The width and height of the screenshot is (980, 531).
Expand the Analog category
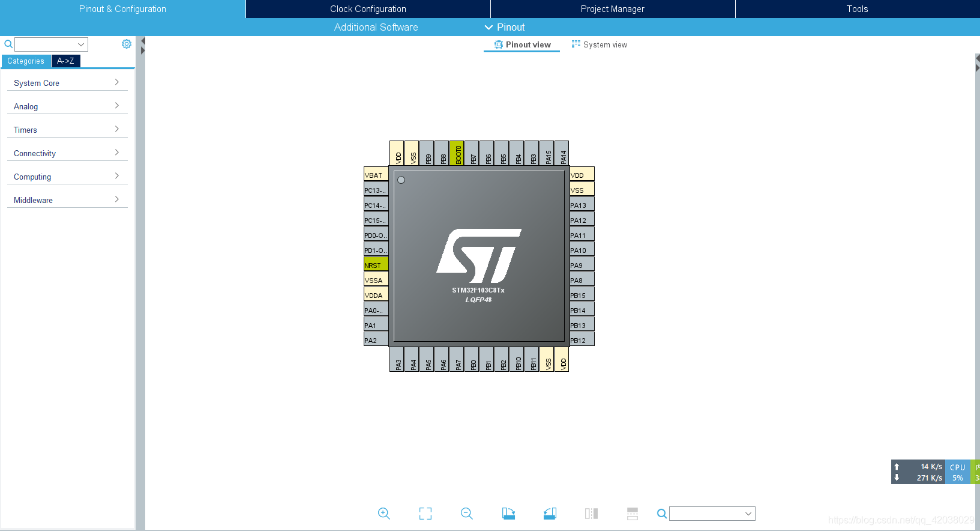point(67,106)
